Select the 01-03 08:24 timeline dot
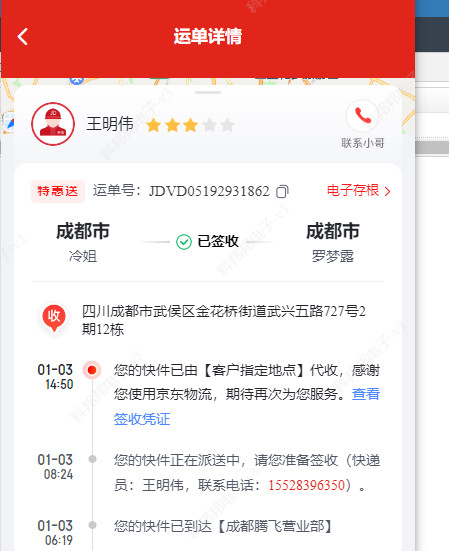 click(x=92, y=459)
